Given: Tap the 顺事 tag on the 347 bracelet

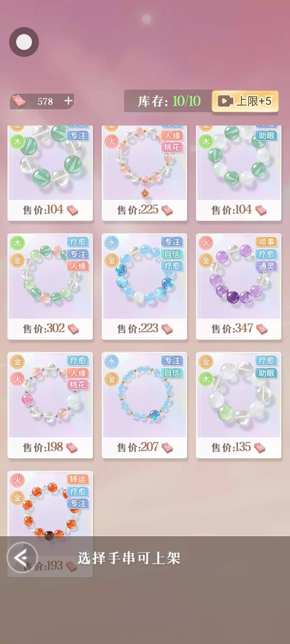Looking at the screenshot, I should (266, 242).
